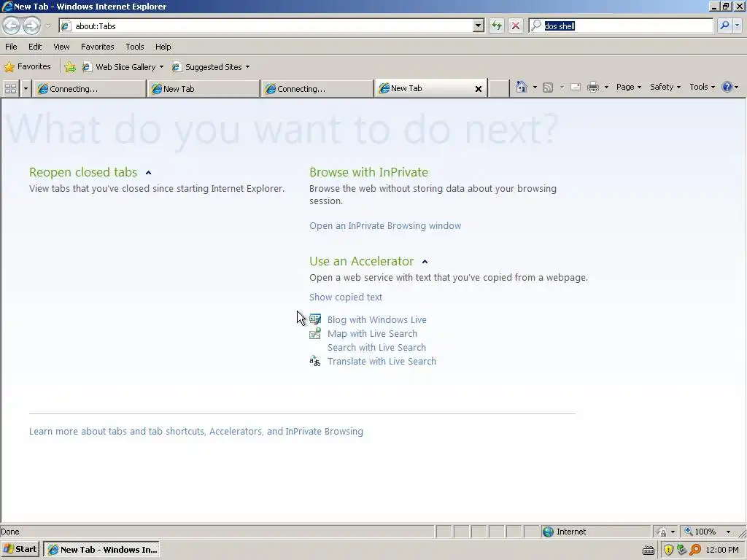
Task: Click the Map with Live Search icon
Action: pos(315,333)
